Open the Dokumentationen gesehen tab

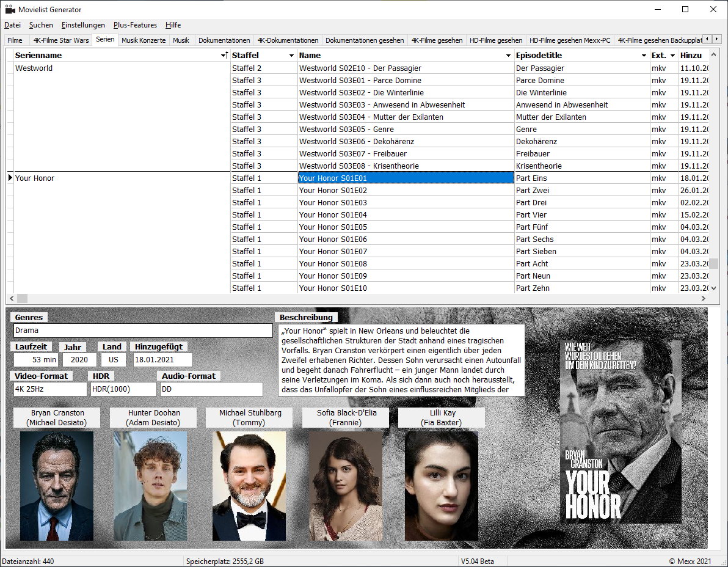[365, 40]
